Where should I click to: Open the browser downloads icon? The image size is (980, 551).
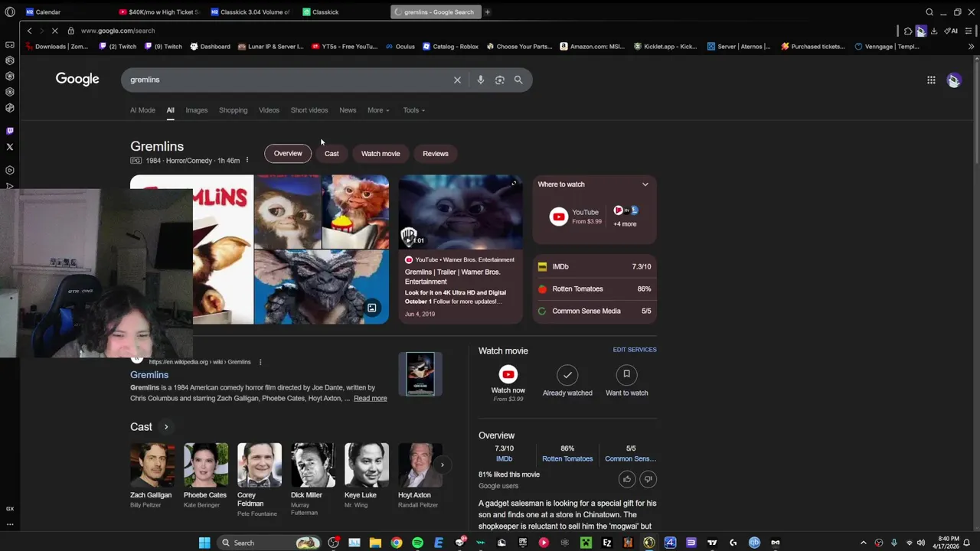pos(934,31)
